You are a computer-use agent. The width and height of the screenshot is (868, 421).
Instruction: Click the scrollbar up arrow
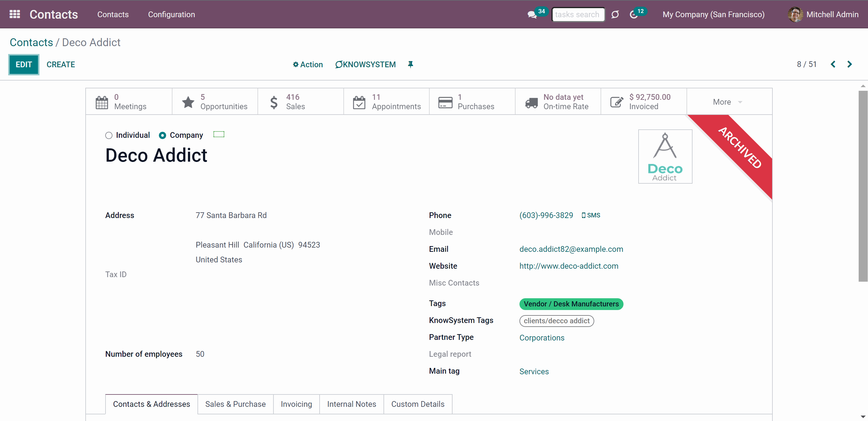863,86
